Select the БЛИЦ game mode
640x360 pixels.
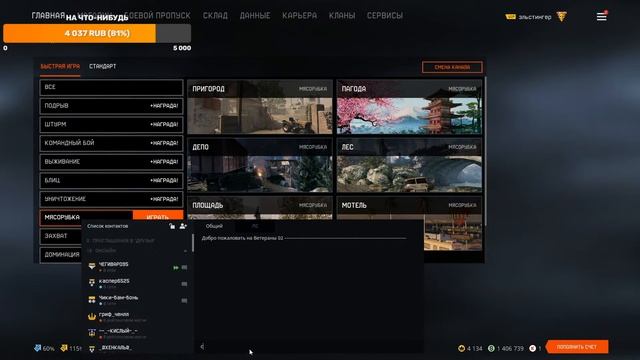click(111, 180)
